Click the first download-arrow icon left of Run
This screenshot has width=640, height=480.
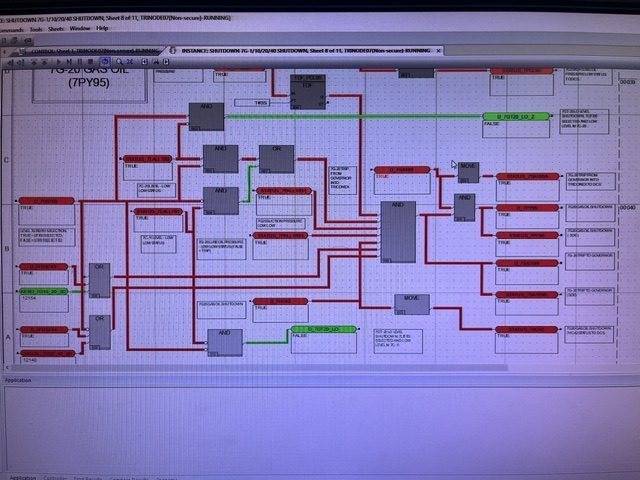point(34,62)
